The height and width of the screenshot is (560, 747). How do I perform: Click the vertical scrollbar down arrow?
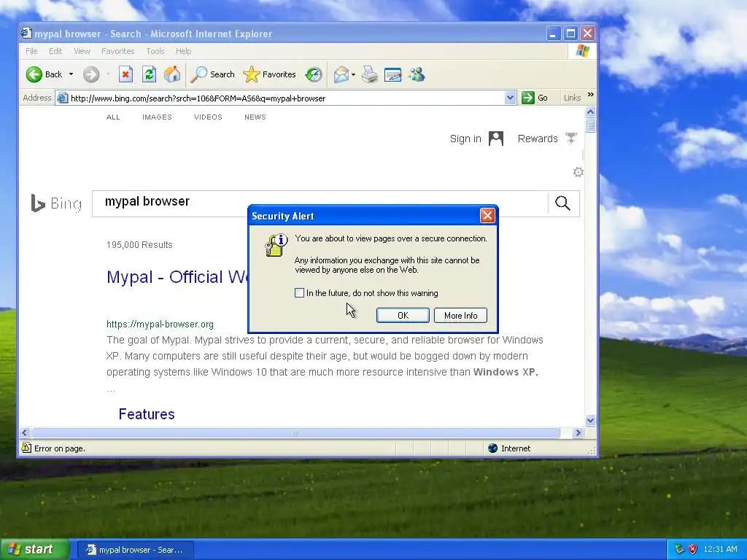pos(590,420)
